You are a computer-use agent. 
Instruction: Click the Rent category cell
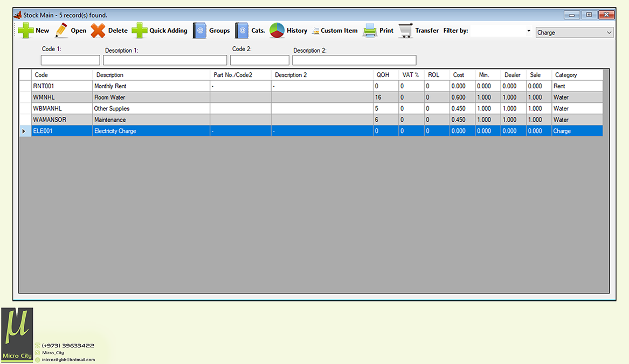pyautogui.click(x=577, y=86)
